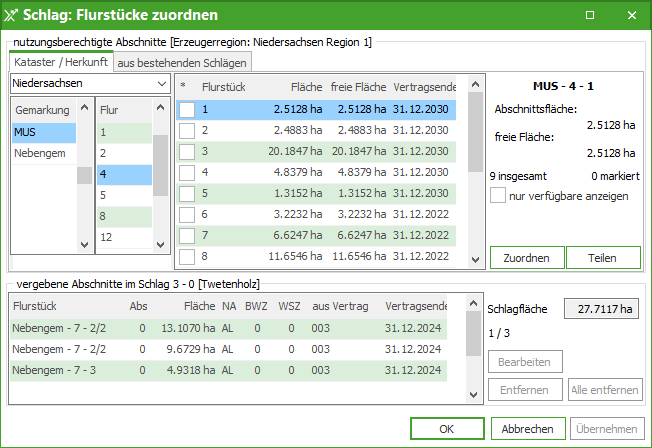This screenshot has width=652, height=448.
Task: Cancel with the Abbrechen button
Action: coord(528,428)
